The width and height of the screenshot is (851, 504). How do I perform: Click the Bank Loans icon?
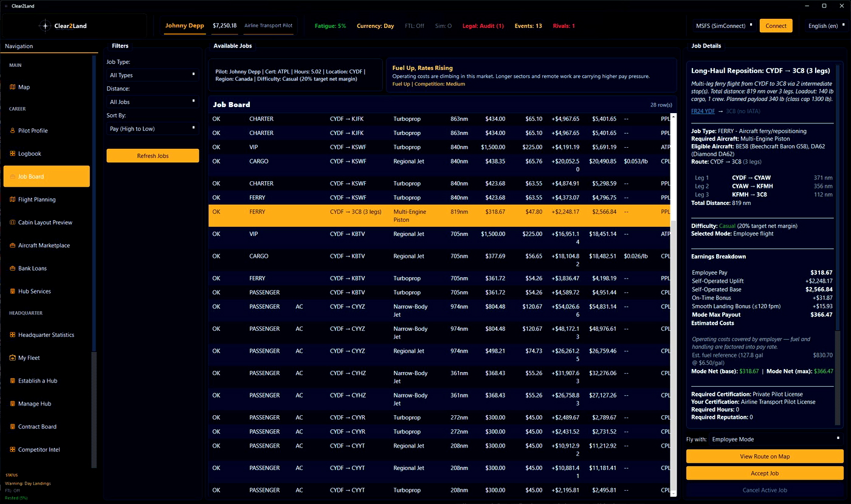13,268
